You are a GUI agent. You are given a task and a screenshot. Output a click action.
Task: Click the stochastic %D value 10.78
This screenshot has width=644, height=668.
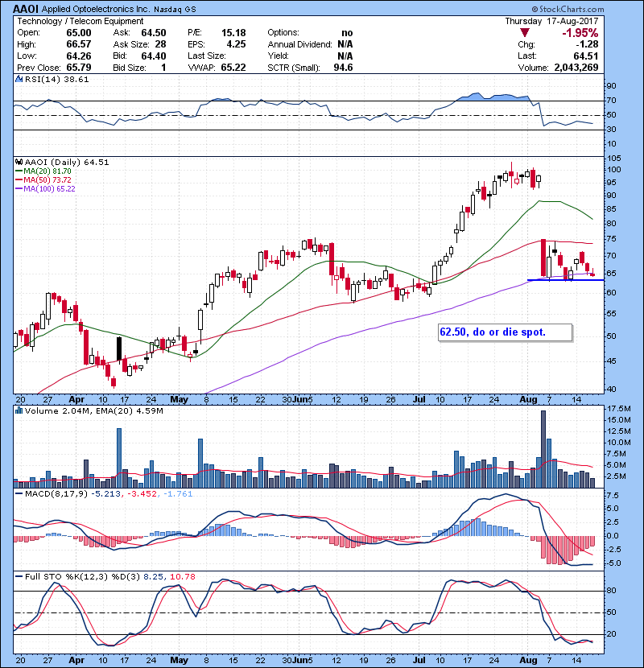[x=183, y=577]
